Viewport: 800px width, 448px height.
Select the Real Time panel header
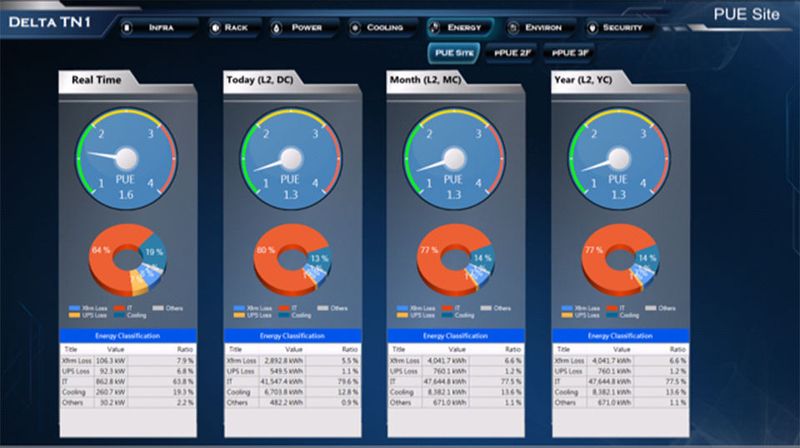[96, 80]
